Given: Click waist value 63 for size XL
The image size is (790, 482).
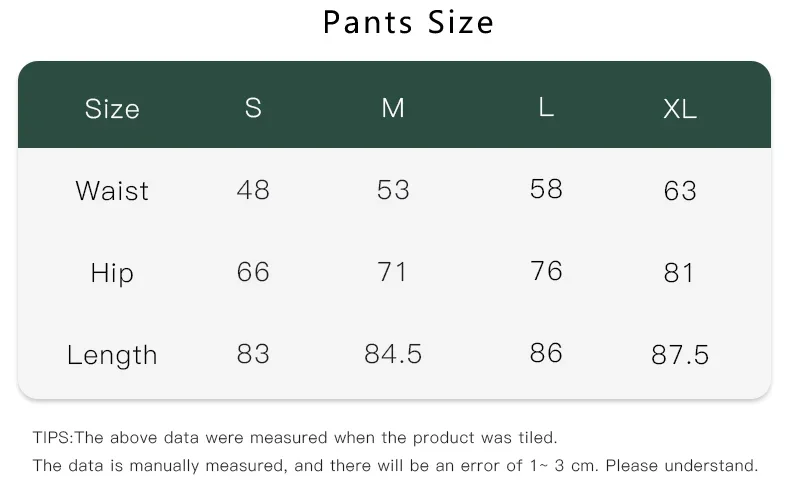Looking at the screenshot, I should (680, 191).
